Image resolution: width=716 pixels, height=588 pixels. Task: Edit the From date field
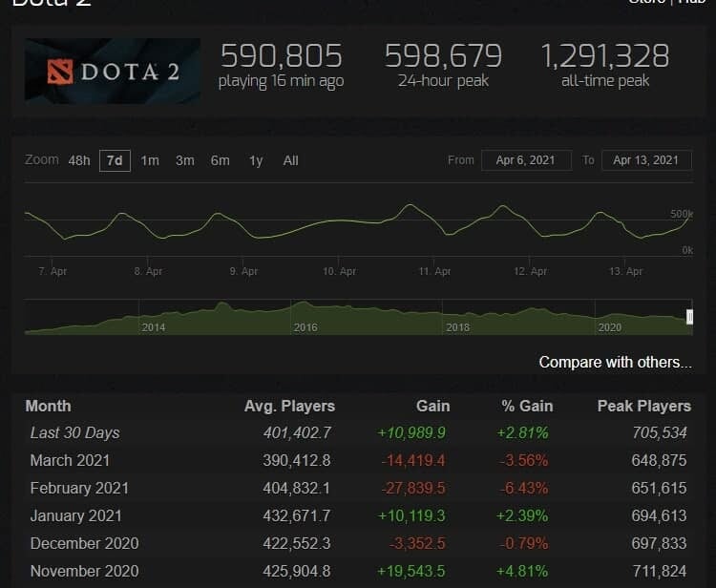[x=526, y=160]
